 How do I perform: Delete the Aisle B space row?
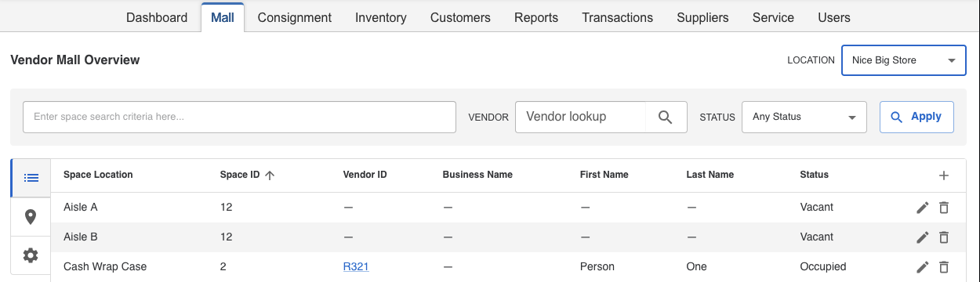pyautogui.click(x=944, y=237)
